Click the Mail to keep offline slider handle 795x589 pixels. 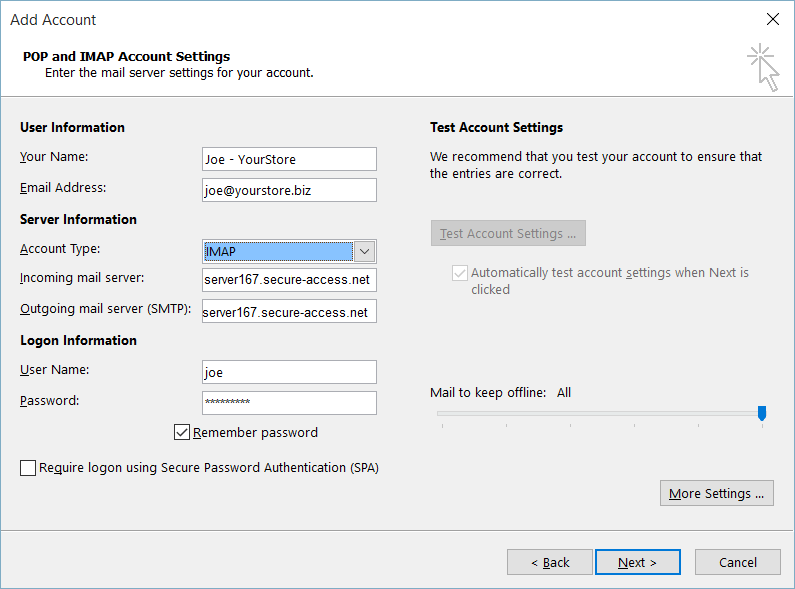click(x=762, y=413)
